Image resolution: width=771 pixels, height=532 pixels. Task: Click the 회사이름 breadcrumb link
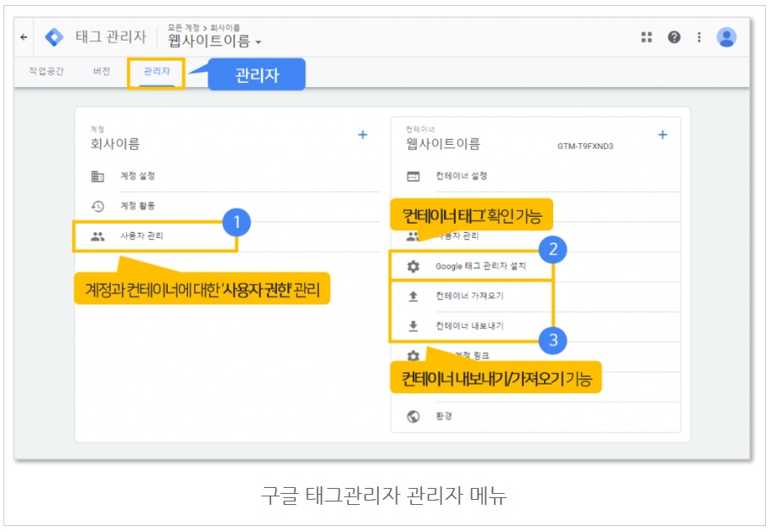(x=225, y=28)
